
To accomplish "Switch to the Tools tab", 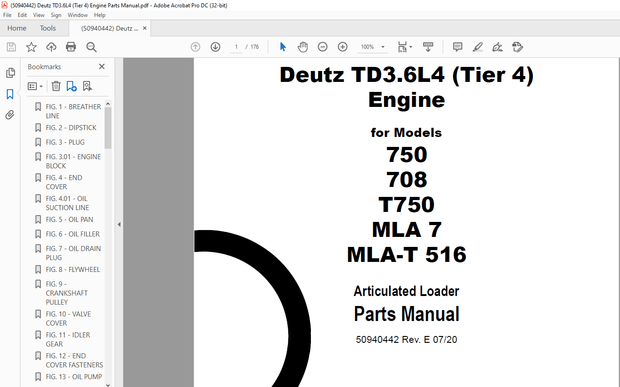I will 47,28.
